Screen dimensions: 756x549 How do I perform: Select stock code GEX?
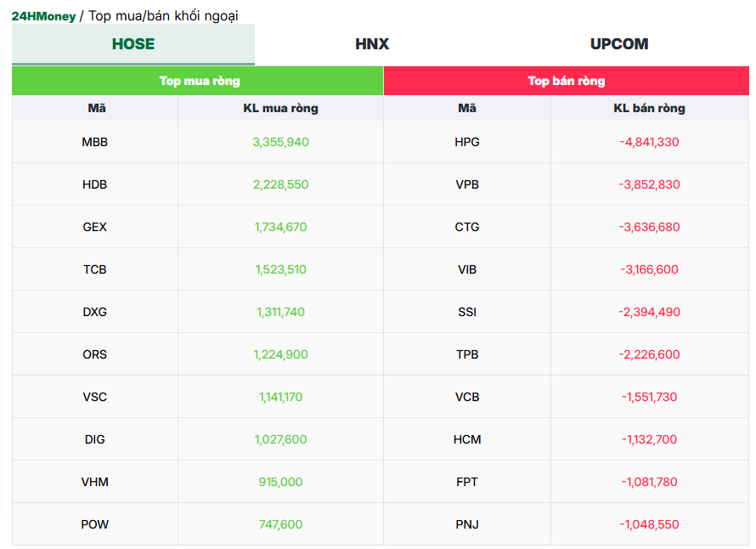(x=95, y=227)
